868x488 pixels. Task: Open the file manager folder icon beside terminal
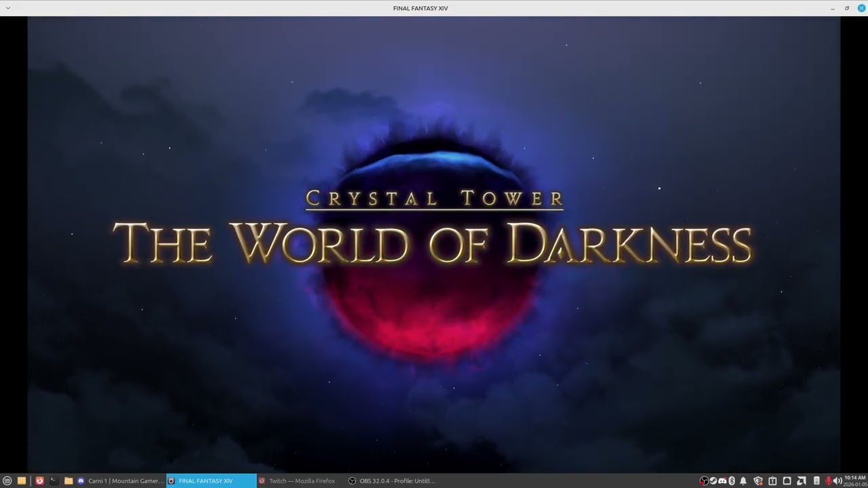pos(68,481)
